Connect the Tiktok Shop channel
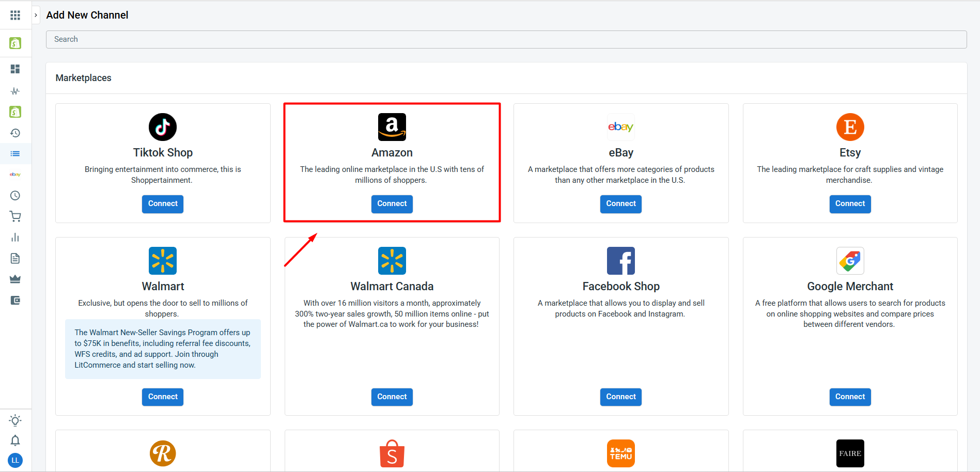Image resolution: width=980 pixels, height=472 pixels. click(x=163, y=204)
